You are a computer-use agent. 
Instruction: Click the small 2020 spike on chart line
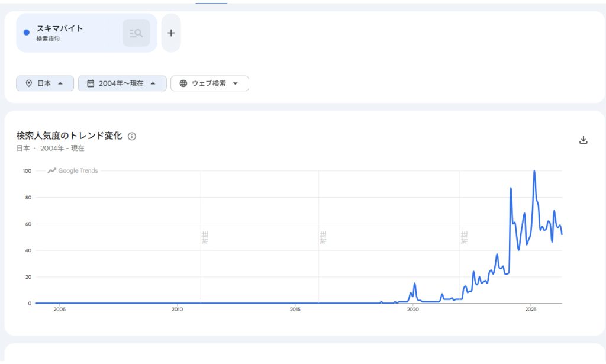pyautogui.click(x=415, y=284)
